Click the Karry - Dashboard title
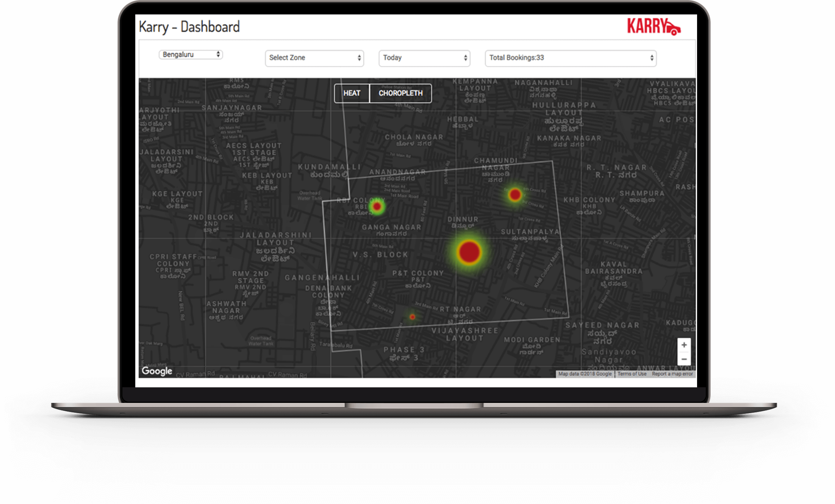Screen dimensions: 835x504 [189, 27]
